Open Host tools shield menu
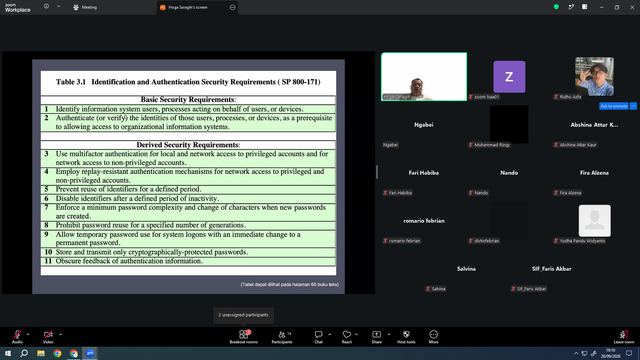Screen dimensions: 640x360 [x=406, y=337]
